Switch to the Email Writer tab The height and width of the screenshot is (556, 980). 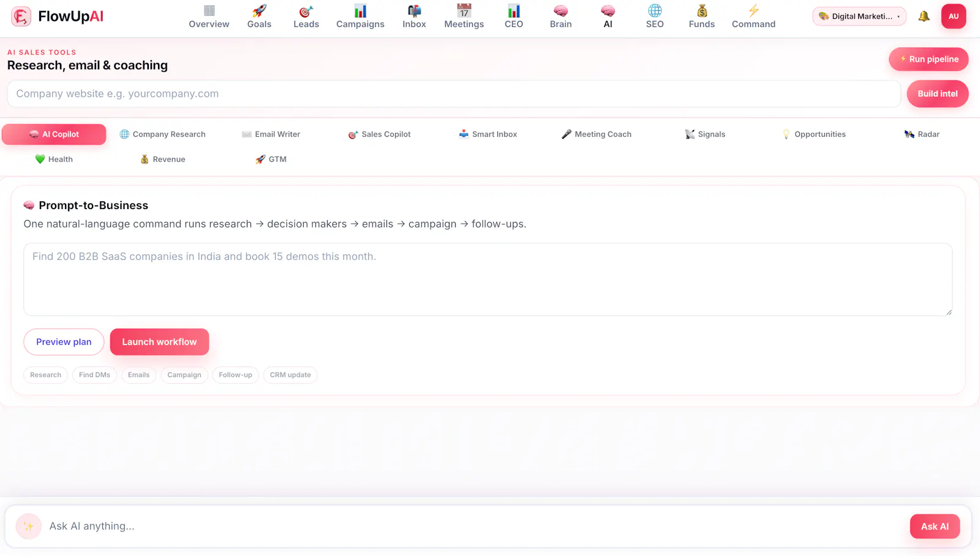271,134
